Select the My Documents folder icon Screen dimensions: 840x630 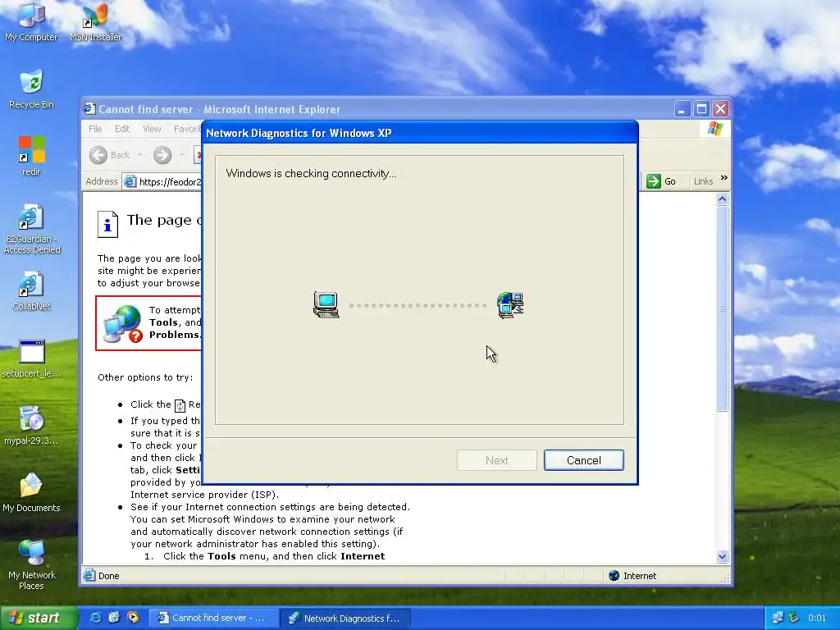click(31, 493)
